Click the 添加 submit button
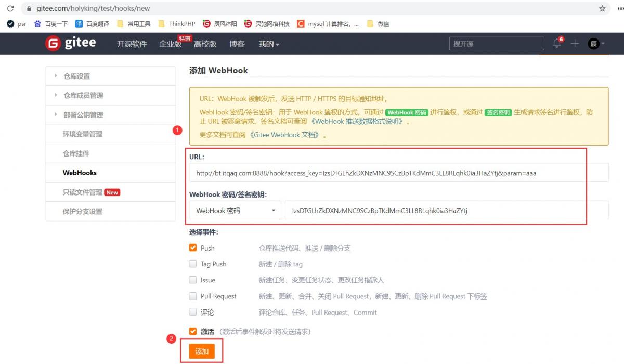Viewport: 624px width, 364px height. [202, 352]
